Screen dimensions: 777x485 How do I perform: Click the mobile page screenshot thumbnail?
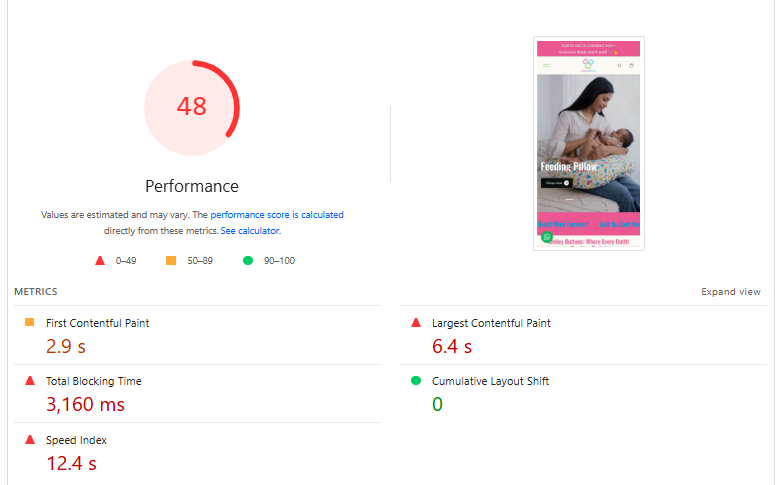(589, 144)
